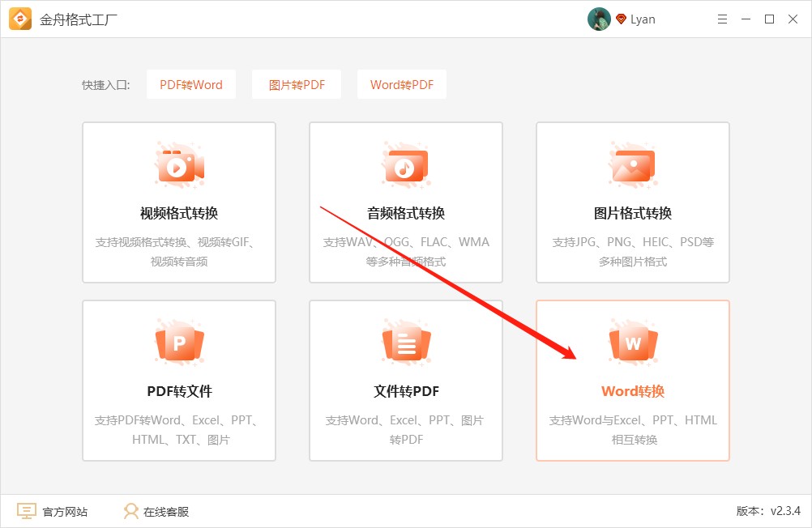Open the highlighted Word转换 card
Screen dimensions: 812x528
(x=632, y=381)
